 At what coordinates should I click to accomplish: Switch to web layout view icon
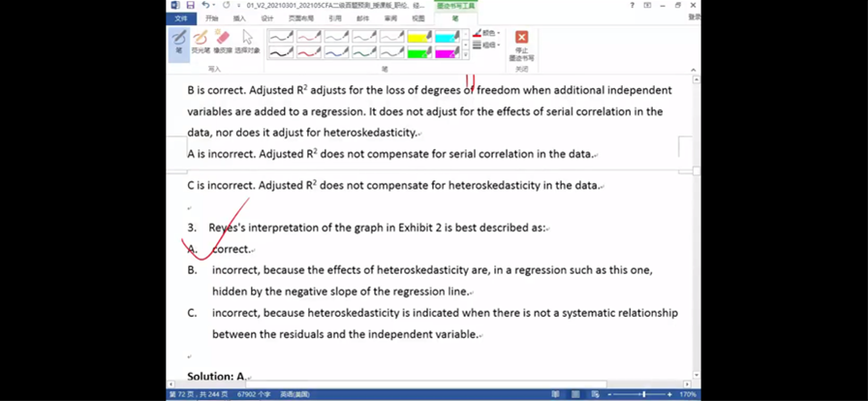(593, 395)
